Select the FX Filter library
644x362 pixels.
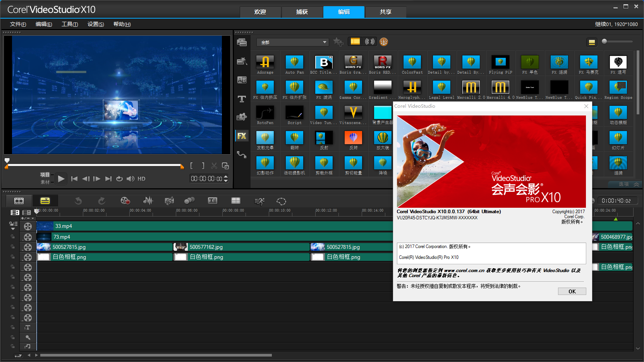click(242, 136)
